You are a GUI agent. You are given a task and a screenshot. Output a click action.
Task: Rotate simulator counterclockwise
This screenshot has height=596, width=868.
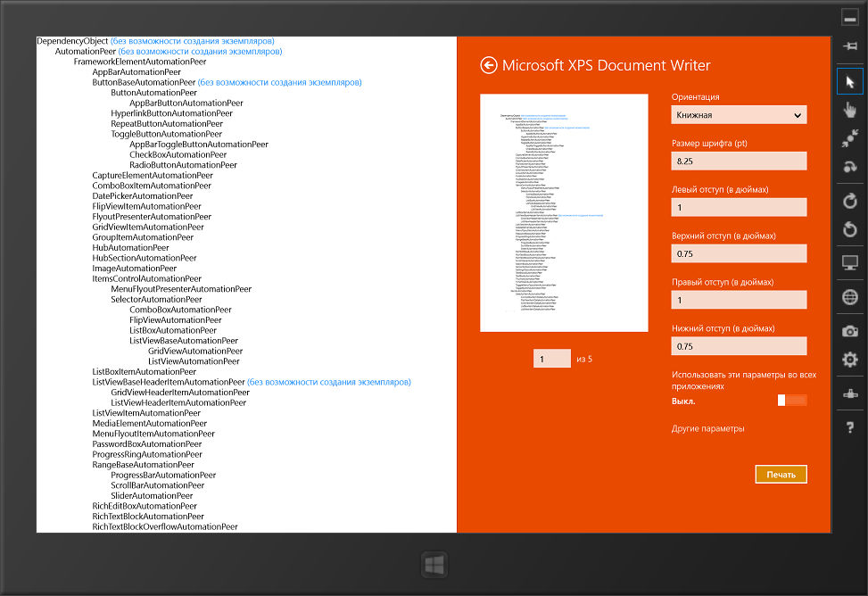[x=850, y=228]
